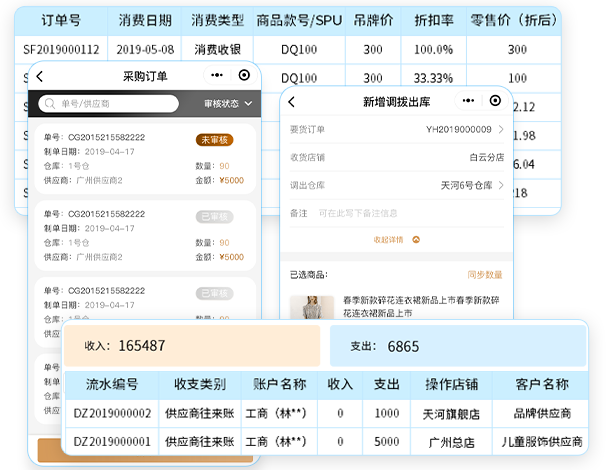The height and width of the screenshot is (470, 608).
Task: Go back from 新增调拨出库 screen
Action: [292, 102]
